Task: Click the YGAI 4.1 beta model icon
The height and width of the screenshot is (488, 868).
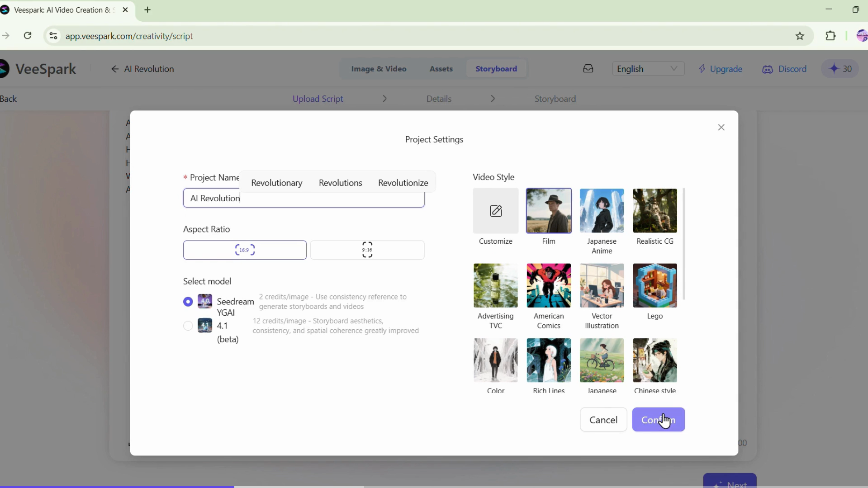Action: click(205, 325)
